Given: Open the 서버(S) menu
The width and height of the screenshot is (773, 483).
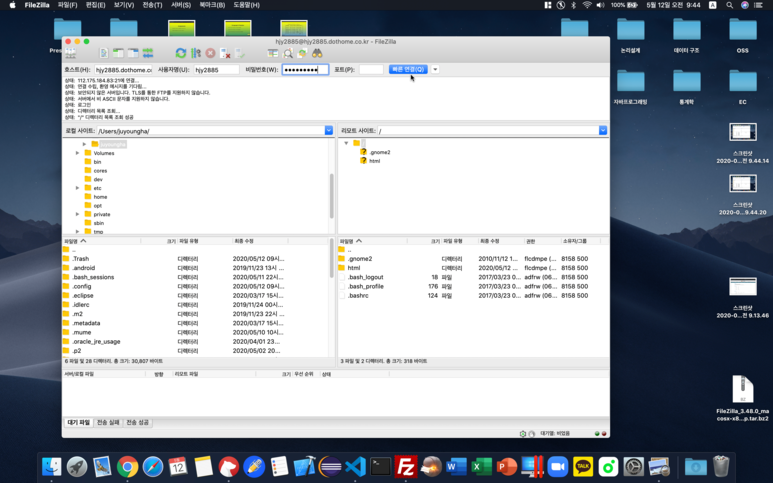Looking at the screenshot, I should coord(181,5).
